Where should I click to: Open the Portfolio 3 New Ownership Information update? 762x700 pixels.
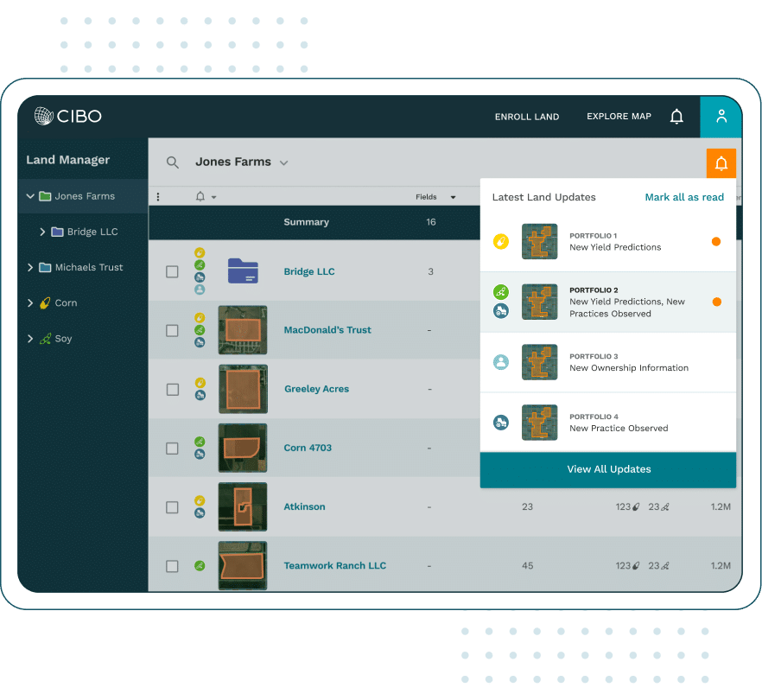[608, 362]
